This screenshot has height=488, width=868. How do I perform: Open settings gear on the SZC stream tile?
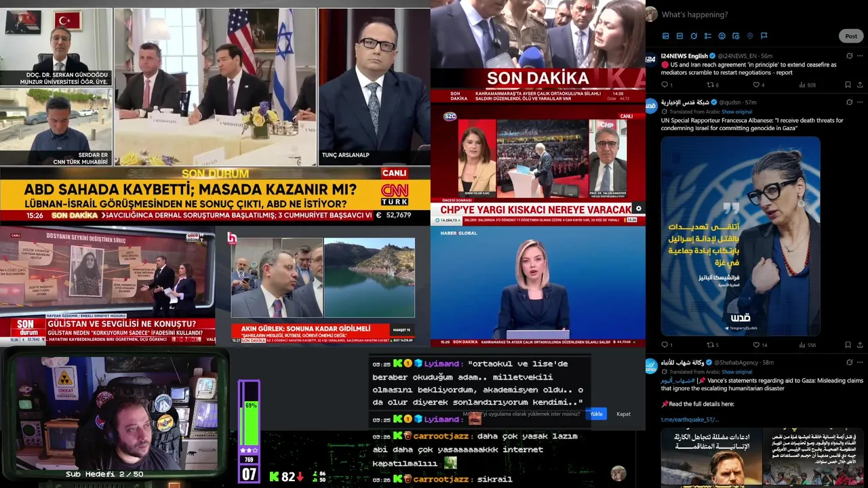(637, 209)
